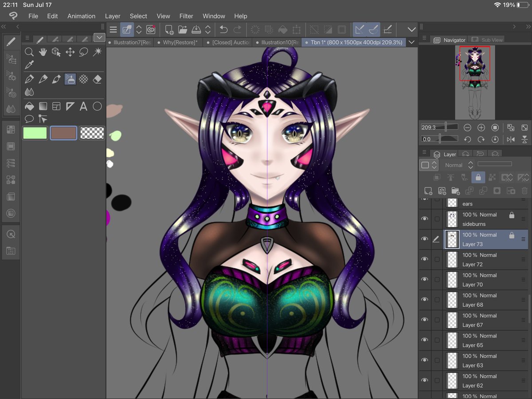
Task: Select the Operation object tool
Action: [x=56, y=52]
